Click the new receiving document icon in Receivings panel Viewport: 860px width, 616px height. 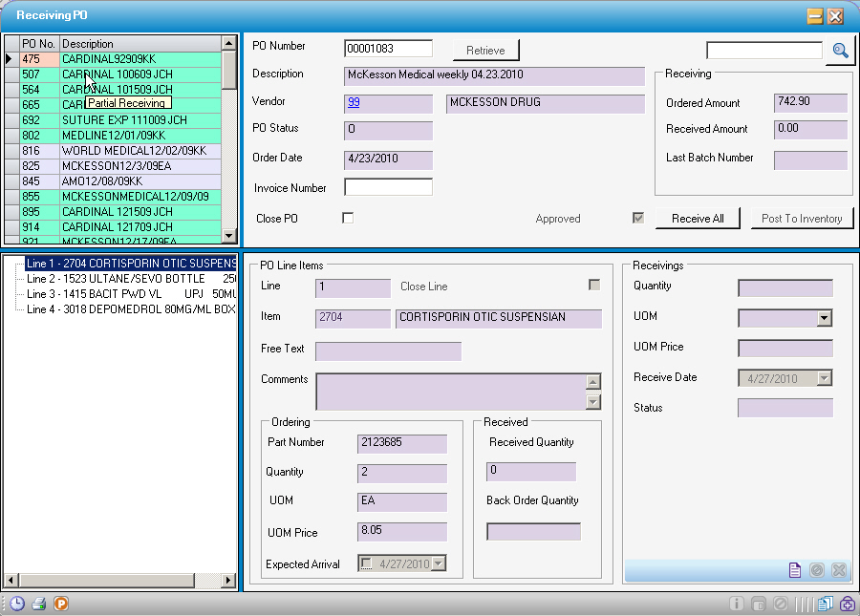click(795, 570)
